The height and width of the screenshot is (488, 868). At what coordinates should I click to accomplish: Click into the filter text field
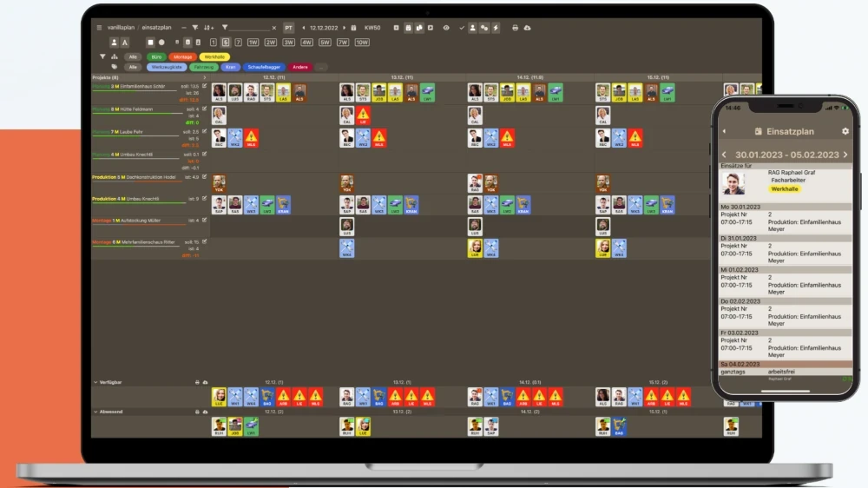(249, 28)
